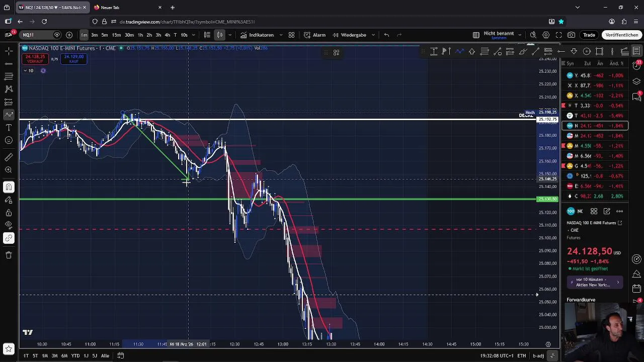
Task: Click the Veröffentlichen button
Action: [622, 35]
